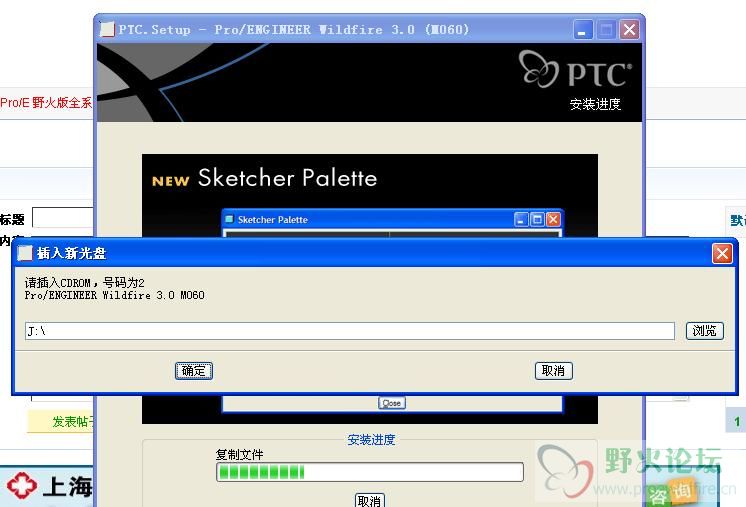The width and height of the screenshot is (746, 507).
Task: Minimize the PTC.Setup window
Action: coord(582,30)
